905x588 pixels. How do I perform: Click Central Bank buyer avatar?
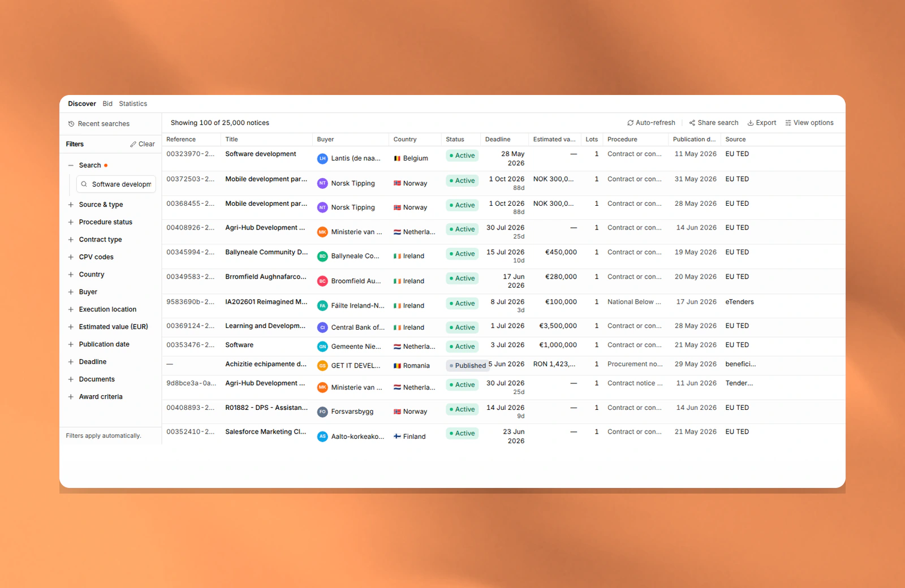(322, 327)
